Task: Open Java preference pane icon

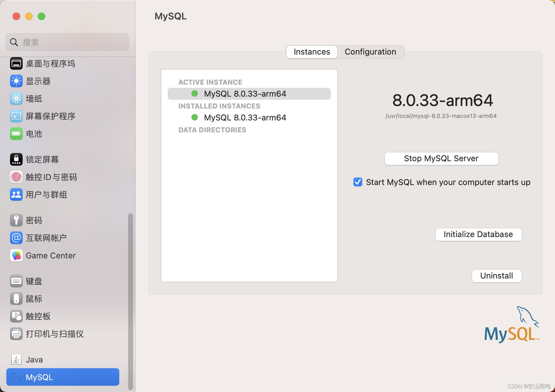Action: pos(16,360)
